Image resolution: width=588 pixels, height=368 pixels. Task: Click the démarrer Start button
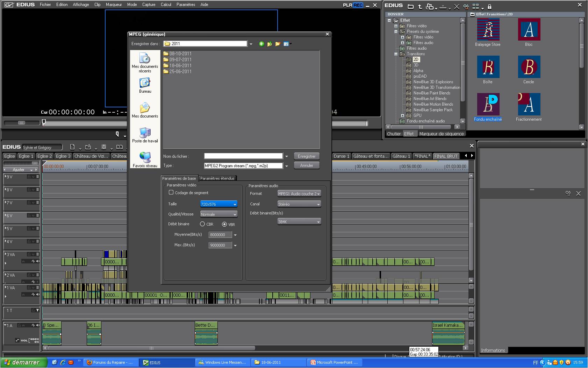point(24,362)
